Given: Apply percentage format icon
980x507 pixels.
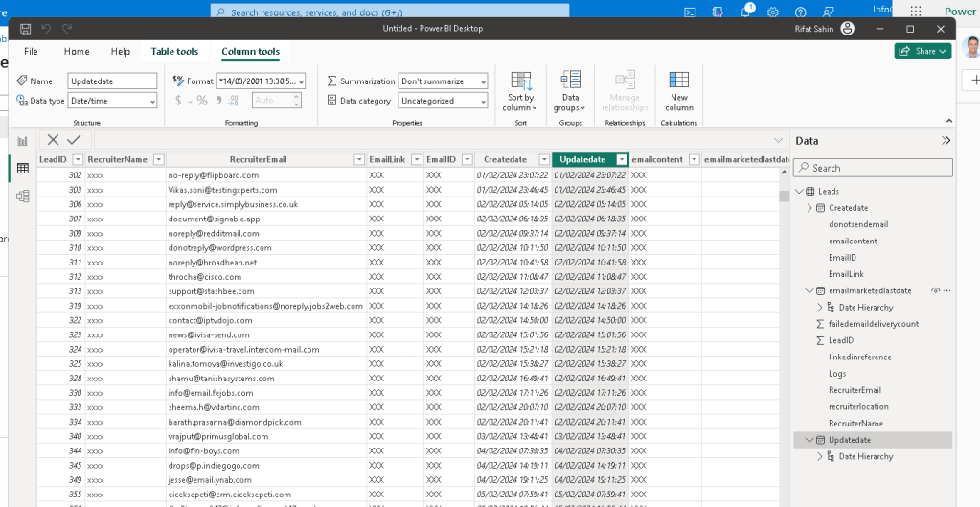Looking at the screenshot, I should pos(202,100).
